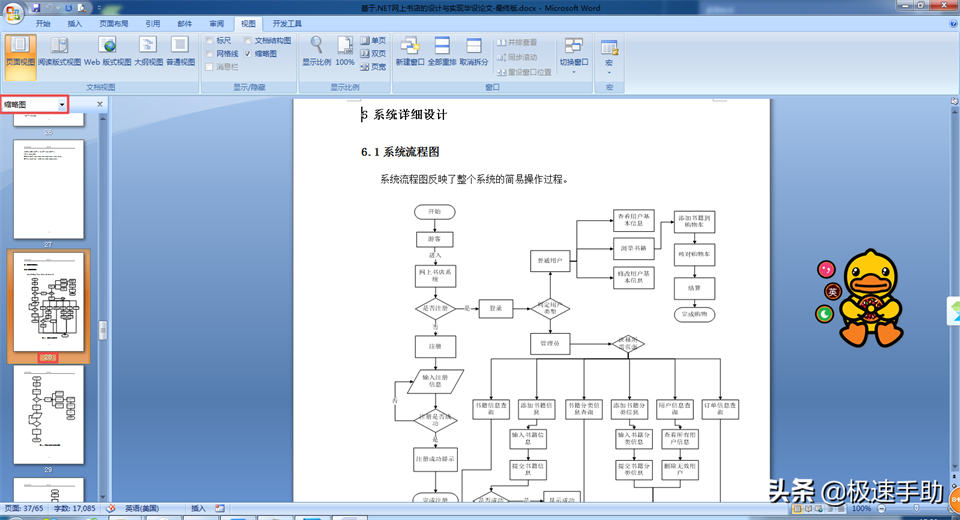Click New Window (新建窗口) icon
Image resolution: width=960 pixels, height=520 pixels.
[x=410, y=50]
